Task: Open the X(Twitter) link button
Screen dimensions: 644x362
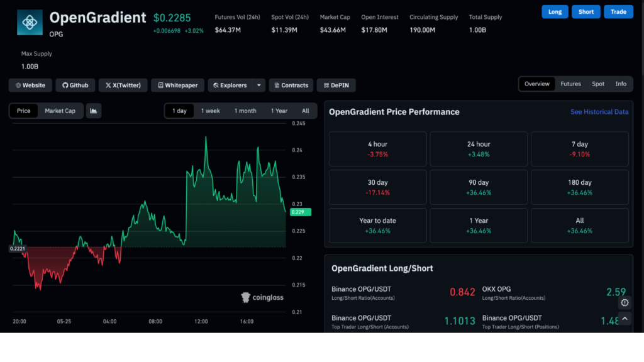Action: click(123, 85)
